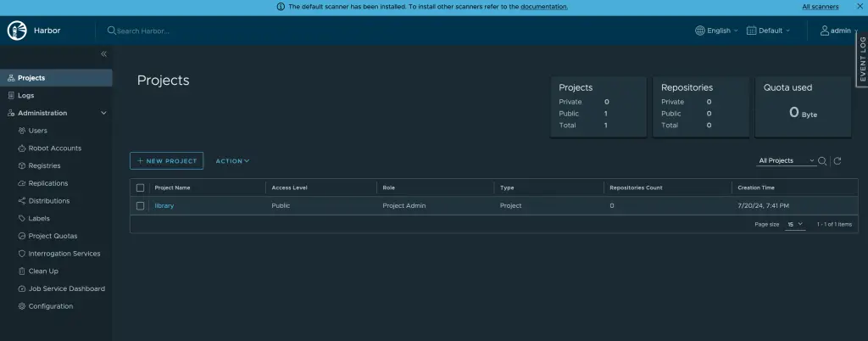Click the Harbor lighthouse logo

[17, 31]
